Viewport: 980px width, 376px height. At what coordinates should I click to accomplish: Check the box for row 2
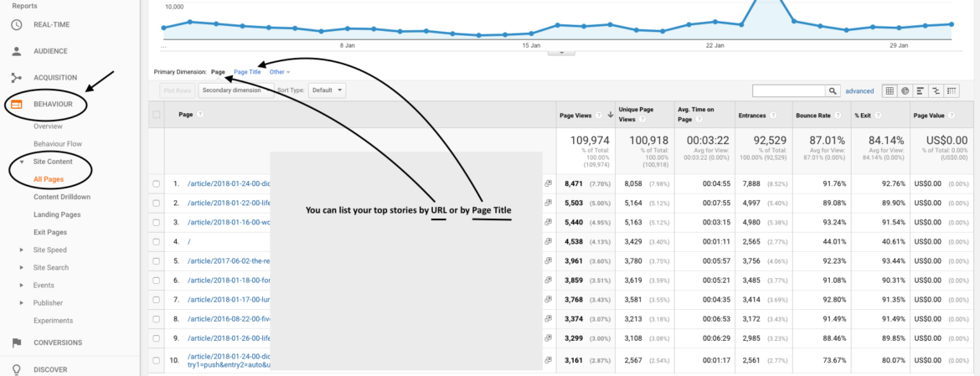(x=157, y=203)
